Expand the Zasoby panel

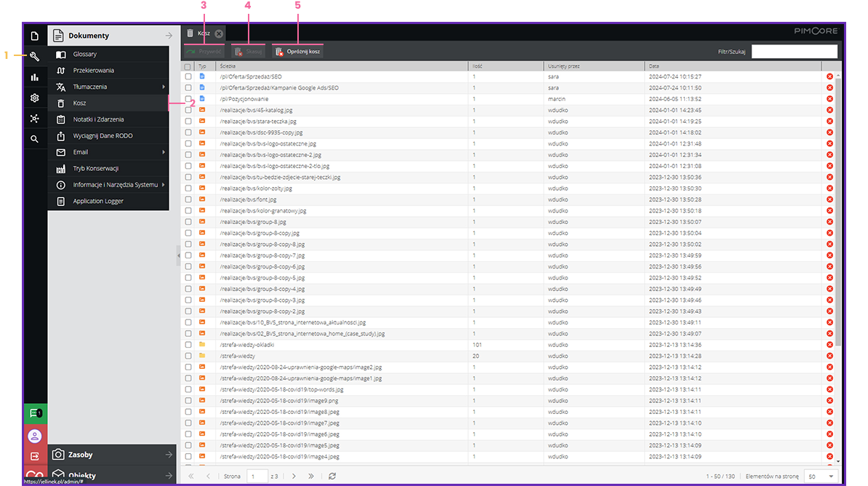pyautogui.click(x=112, y=455)
